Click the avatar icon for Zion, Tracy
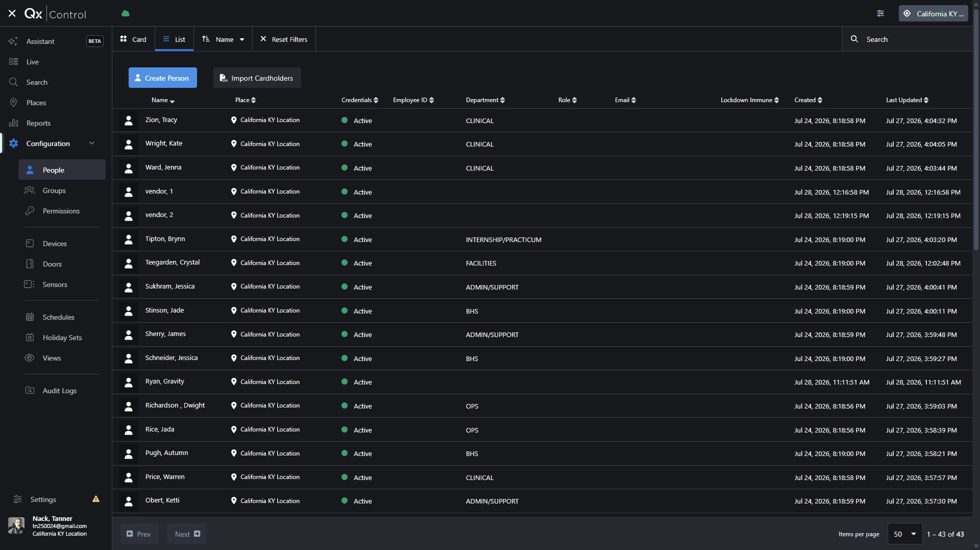980x550 pixels. 129,121
